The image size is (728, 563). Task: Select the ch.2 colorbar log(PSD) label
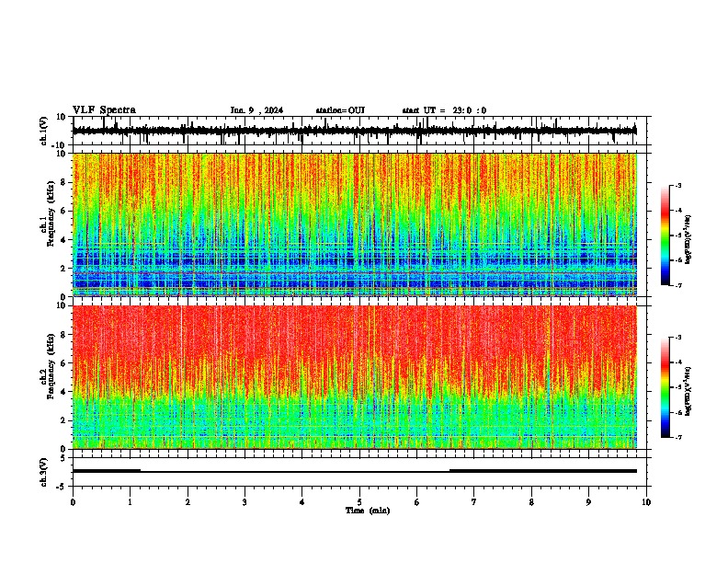[x=688, y=391]
